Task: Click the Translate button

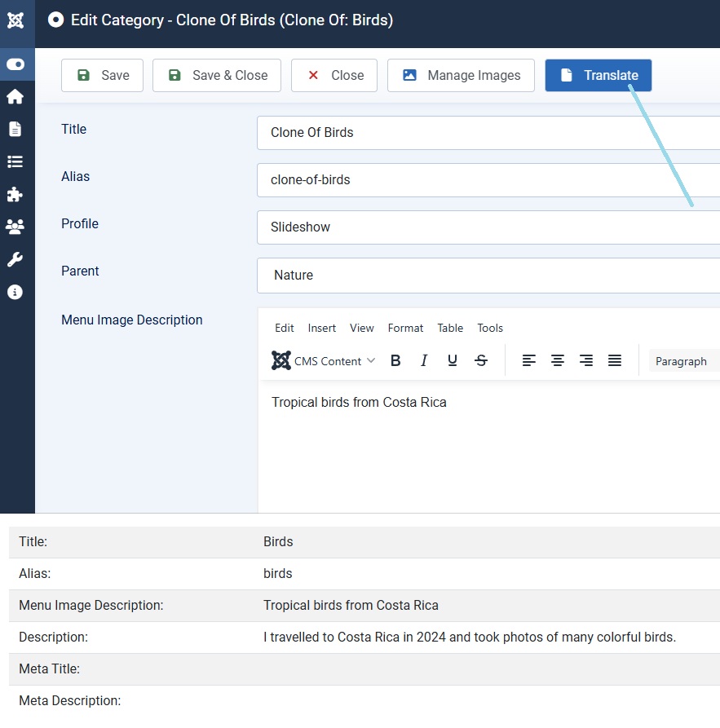Action: pyautogui.click(x=598, y=75)
